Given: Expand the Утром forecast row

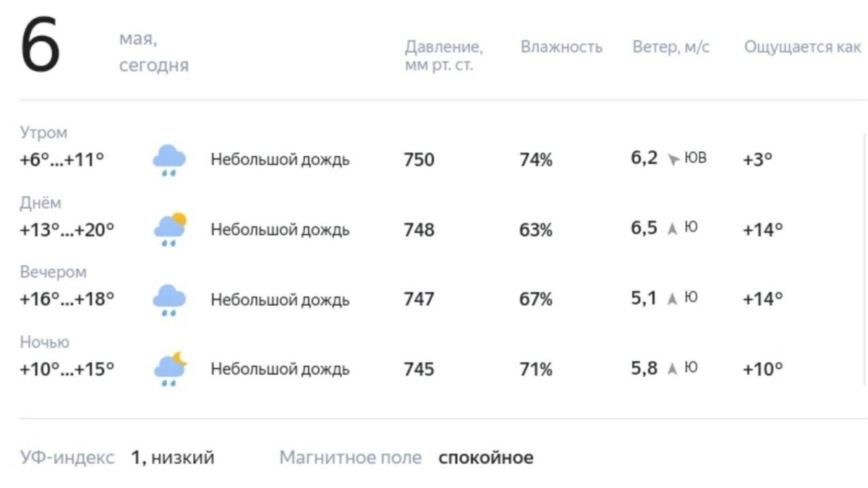Looking at the screenshot, I should [43, 132].
